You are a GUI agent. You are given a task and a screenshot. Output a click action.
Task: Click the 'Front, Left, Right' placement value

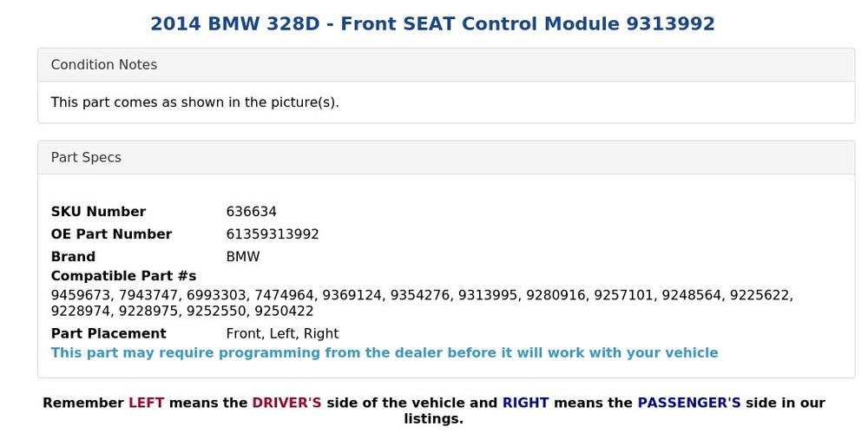pyautogui.click(x=282, y=333)
